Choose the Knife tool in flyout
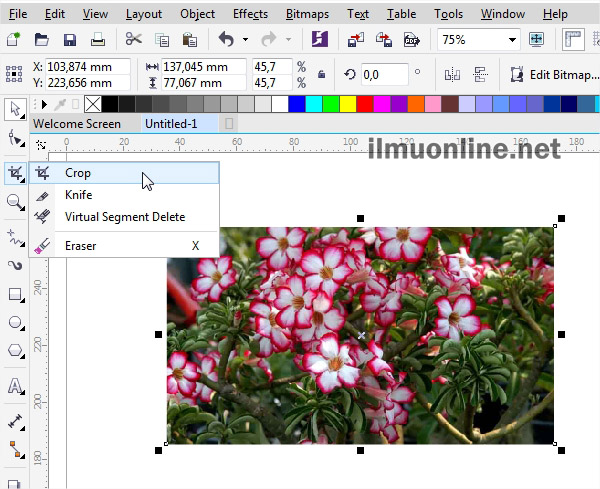The height and width of the screenshot is (489, 600). pos(78,195)
